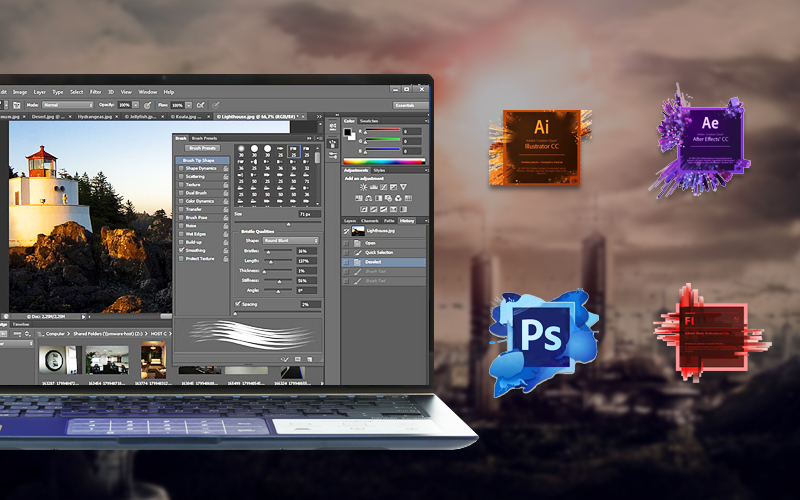Click the tablet pressure opacity icon

(x=147, y=105)
